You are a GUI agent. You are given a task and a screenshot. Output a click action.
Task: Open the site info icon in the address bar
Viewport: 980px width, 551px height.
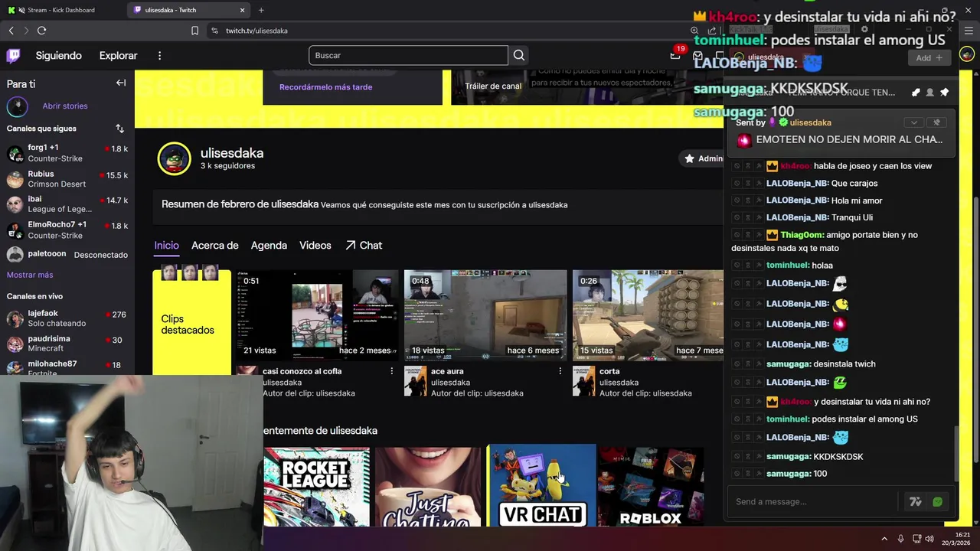pyautogui.click(x=214, y=31)
